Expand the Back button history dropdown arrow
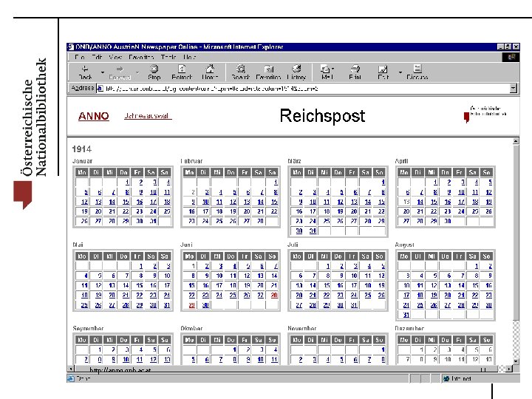 (103, 72)
